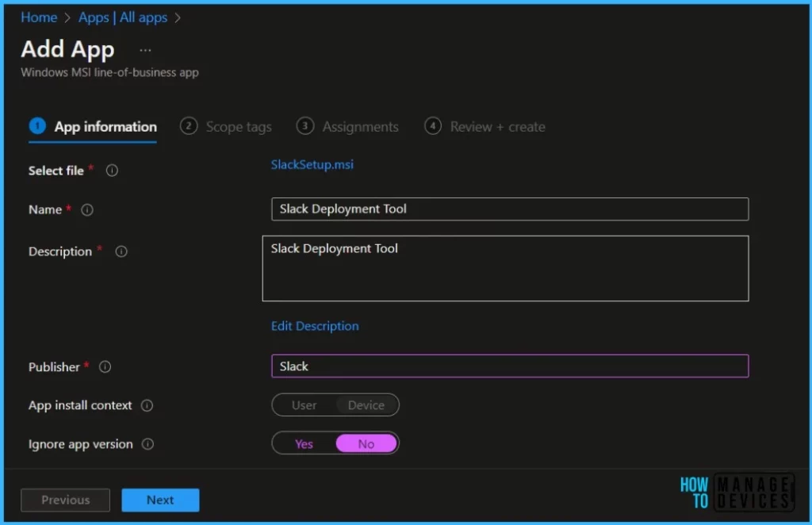
Task: Click the Next button
Action: tap(160, 500)
